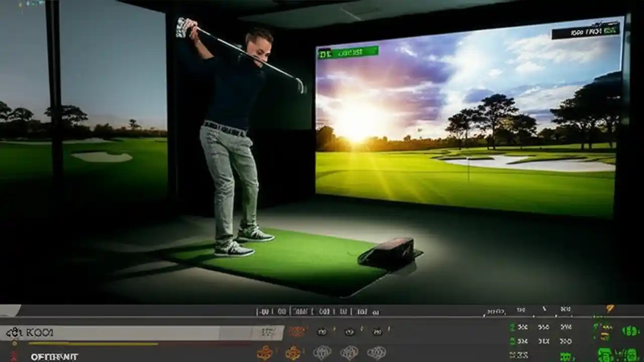Expand the chevron near the 800 stat column
Screen dimensions: 644x362
[x=544, y=309]
